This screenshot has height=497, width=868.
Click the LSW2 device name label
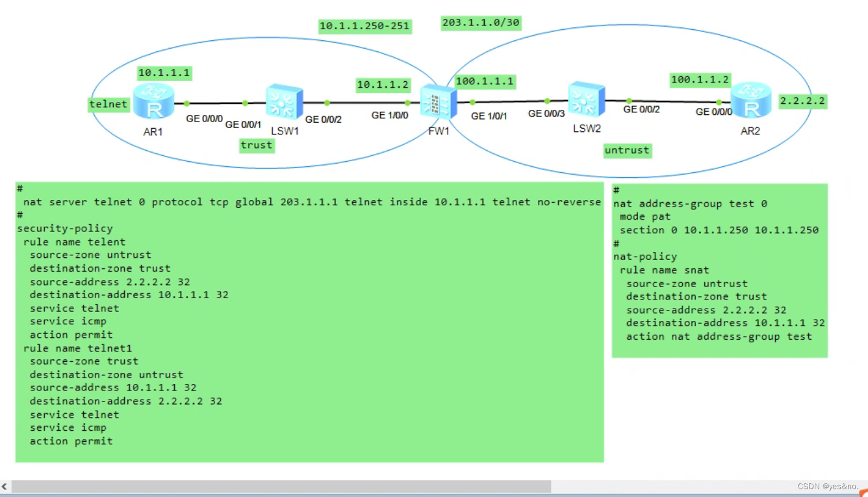tap(587, 129)
